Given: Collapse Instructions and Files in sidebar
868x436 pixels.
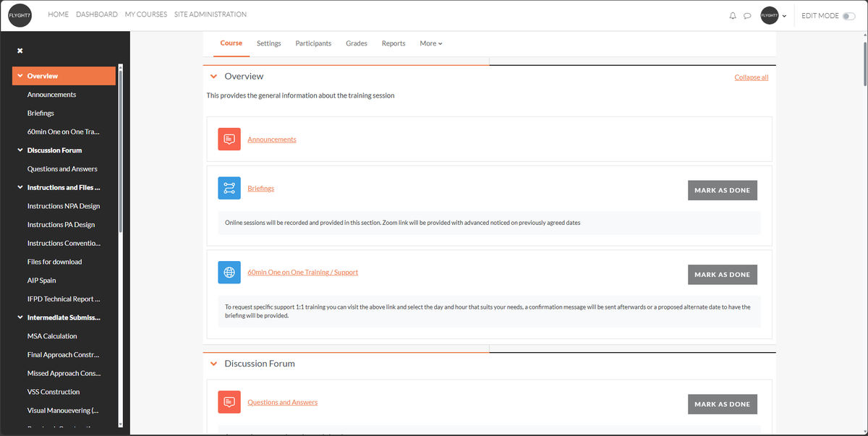Looking at the screenshot, I should coord(20,187).
